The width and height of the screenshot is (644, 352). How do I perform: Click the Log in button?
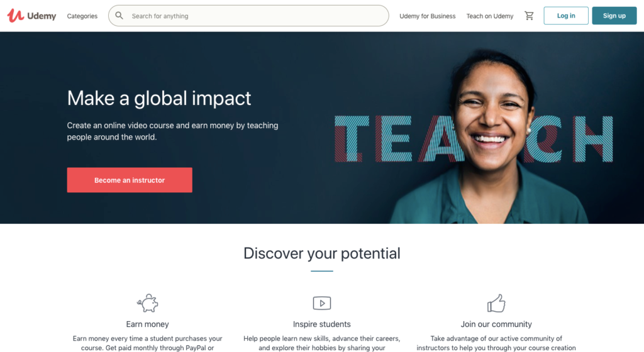[566, 16]
